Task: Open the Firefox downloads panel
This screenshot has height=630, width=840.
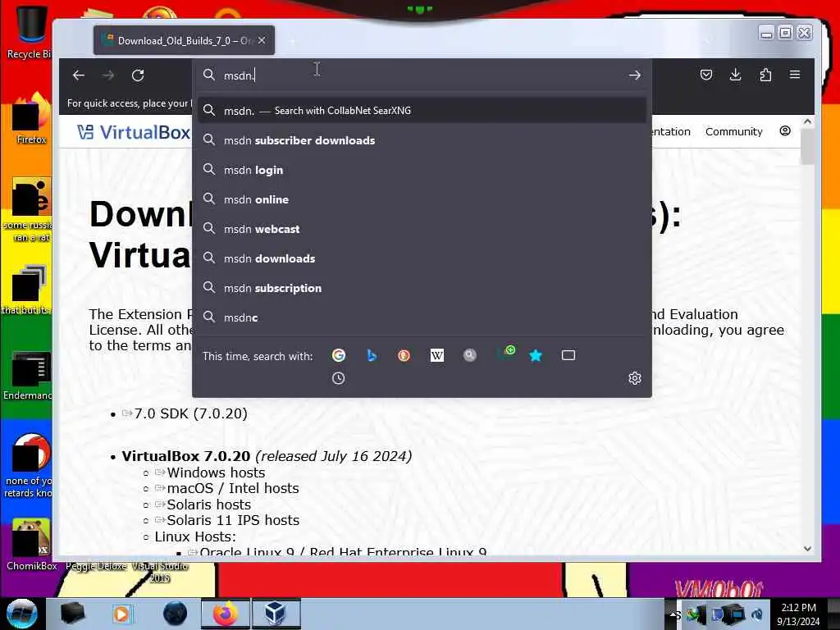Action: point(736,75)
